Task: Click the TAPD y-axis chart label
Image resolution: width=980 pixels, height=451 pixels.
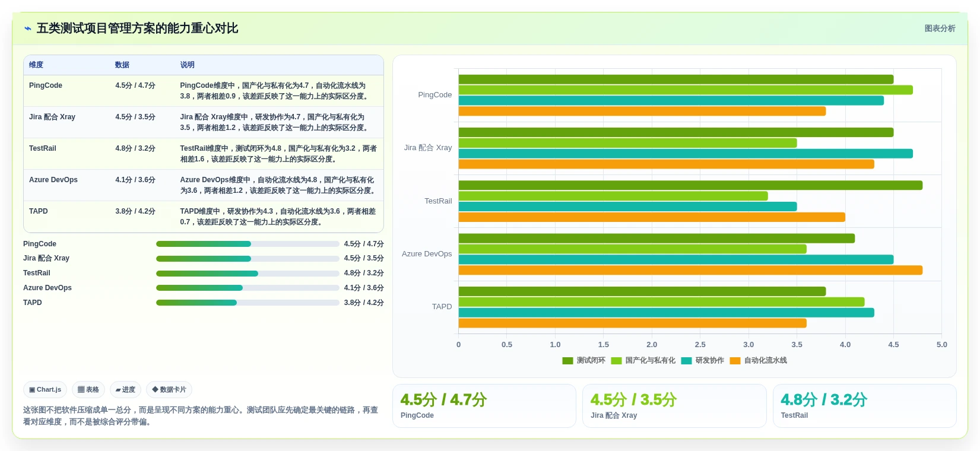Action: [442, 307]
